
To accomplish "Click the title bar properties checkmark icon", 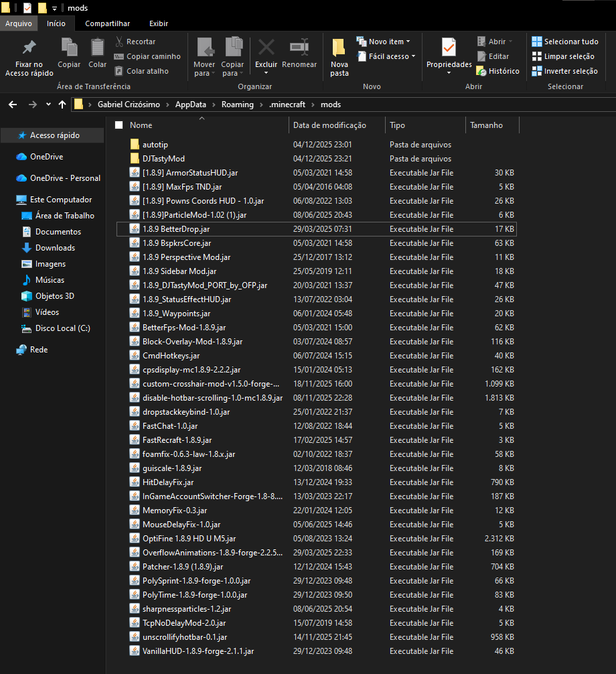I will pyautogui.click(x=27, y=8).
